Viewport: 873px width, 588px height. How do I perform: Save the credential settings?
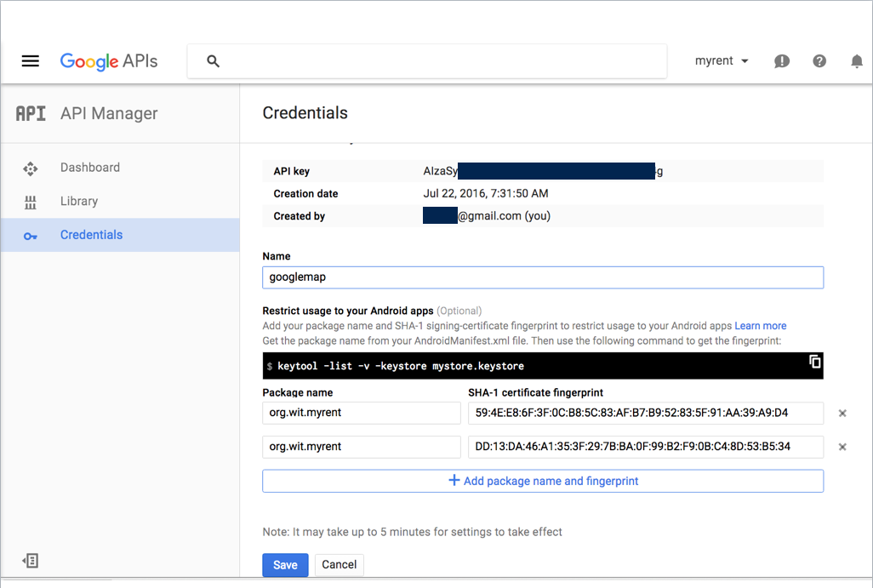tap(284, 564)
